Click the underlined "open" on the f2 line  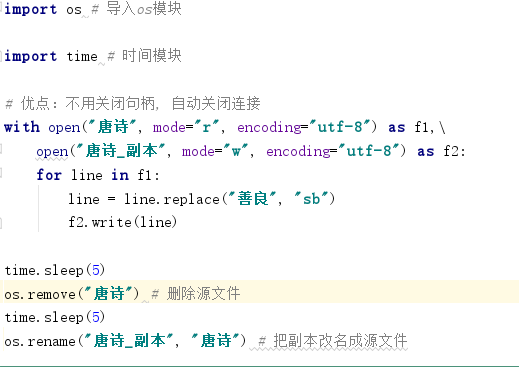[52, 152]
